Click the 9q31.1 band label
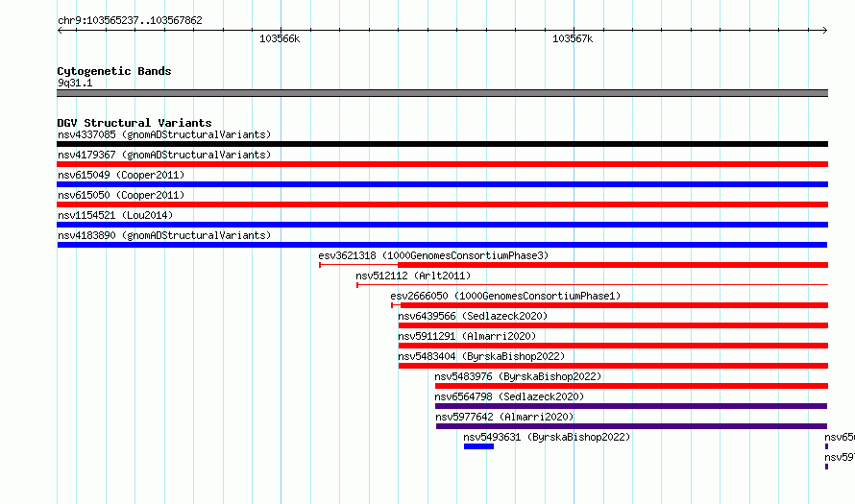The width and height of the screenshot is (855, 504). [x=75, y=83]
